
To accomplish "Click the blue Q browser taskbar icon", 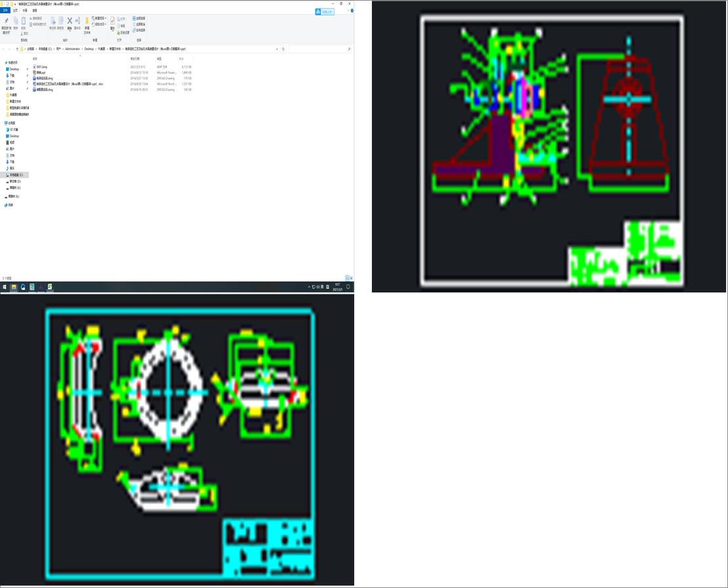I will [x=23, y=287].
